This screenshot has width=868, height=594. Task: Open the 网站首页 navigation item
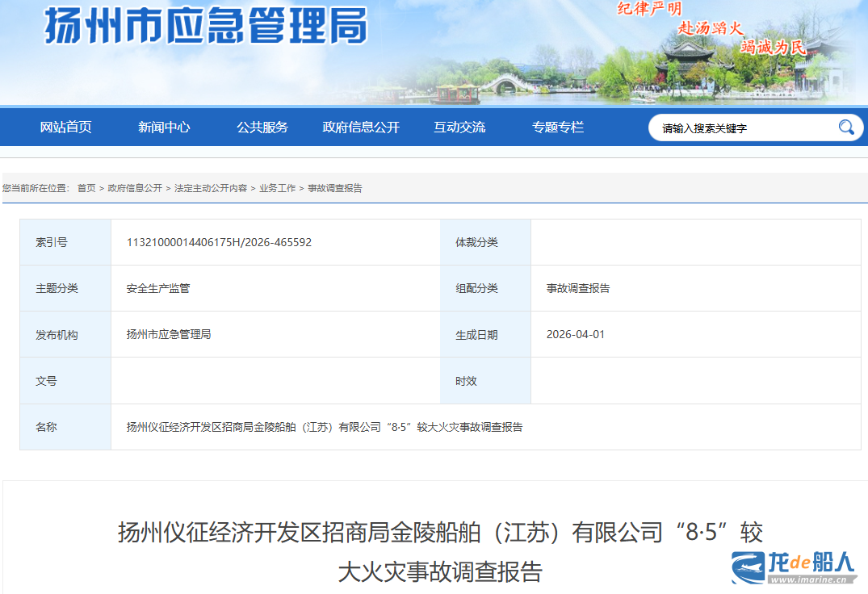pyautogui.click(x=66, y=128)
